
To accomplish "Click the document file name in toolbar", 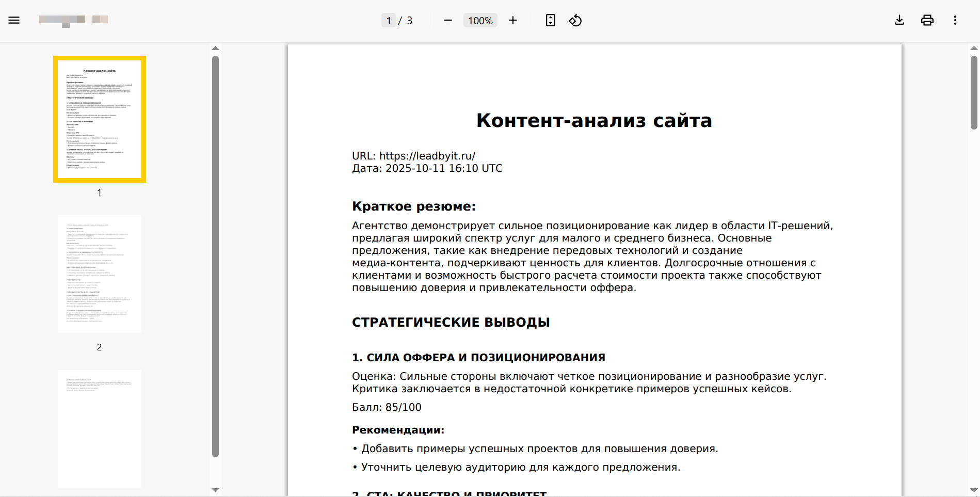I will pos(73,20).
